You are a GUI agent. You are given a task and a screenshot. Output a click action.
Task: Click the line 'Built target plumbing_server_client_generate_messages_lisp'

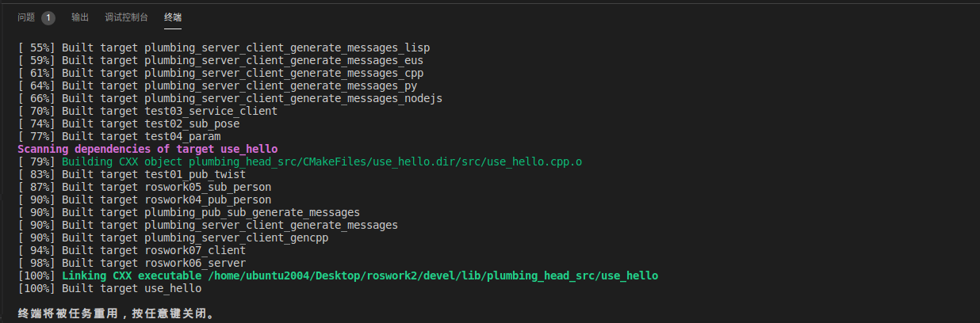[x=224, y=47]
